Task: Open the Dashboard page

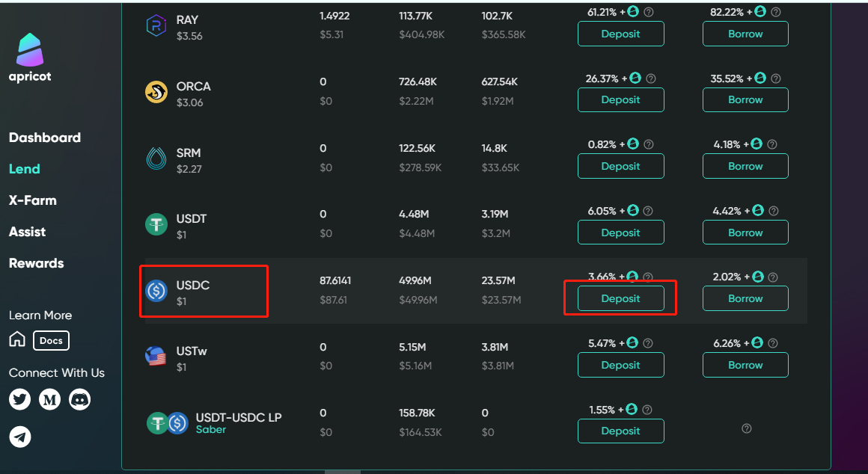Action: point(45,138)
